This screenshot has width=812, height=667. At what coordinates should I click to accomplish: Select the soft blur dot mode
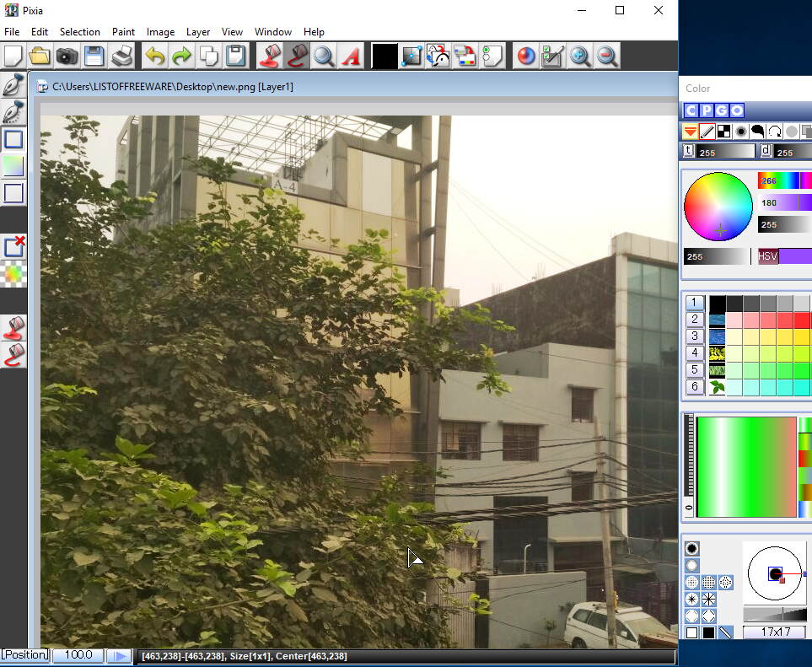click(x=741, y=132)
